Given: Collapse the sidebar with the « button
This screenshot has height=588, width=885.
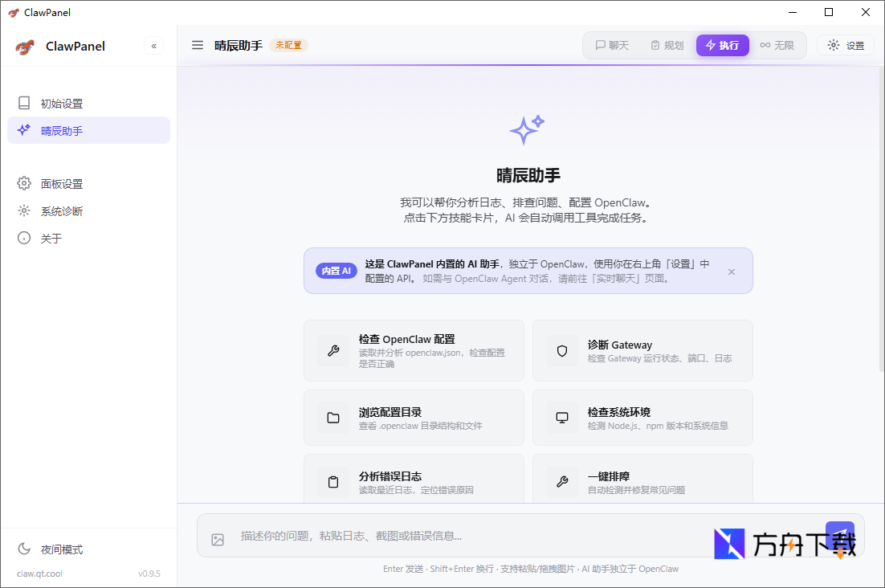Looking at the screenshot, I should (153, 46).
